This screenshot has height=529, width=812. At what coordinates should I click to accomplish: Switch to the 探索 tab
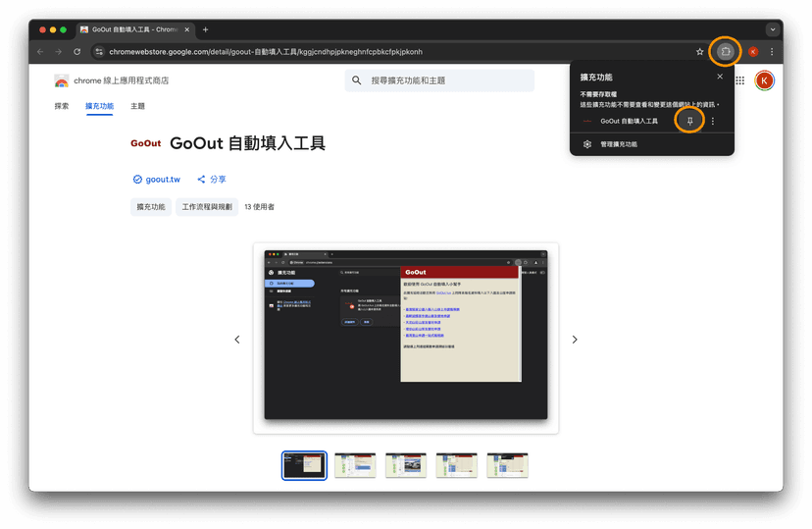62,106
